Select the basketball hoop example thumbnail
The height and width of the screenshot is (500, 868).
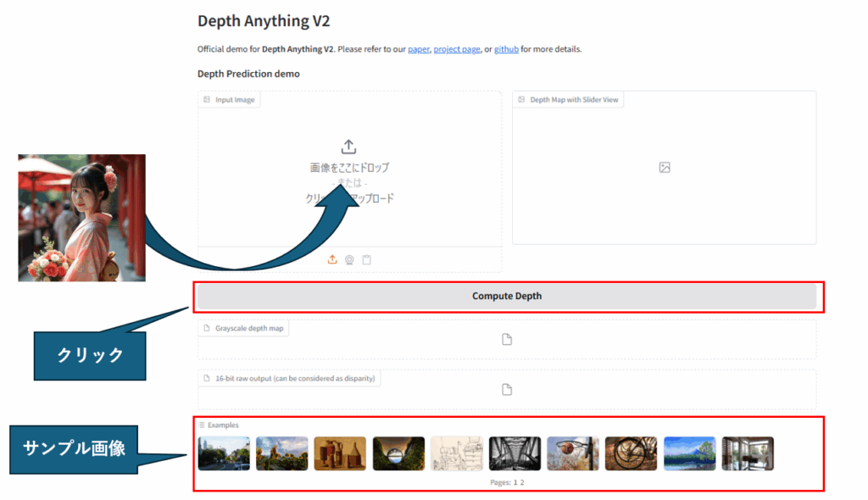573,453
